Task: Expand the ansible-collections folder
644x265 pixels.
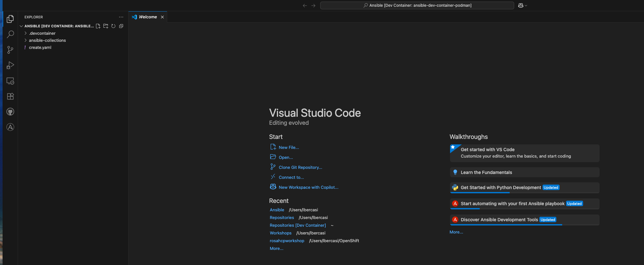Action: (x=73, y=40)
